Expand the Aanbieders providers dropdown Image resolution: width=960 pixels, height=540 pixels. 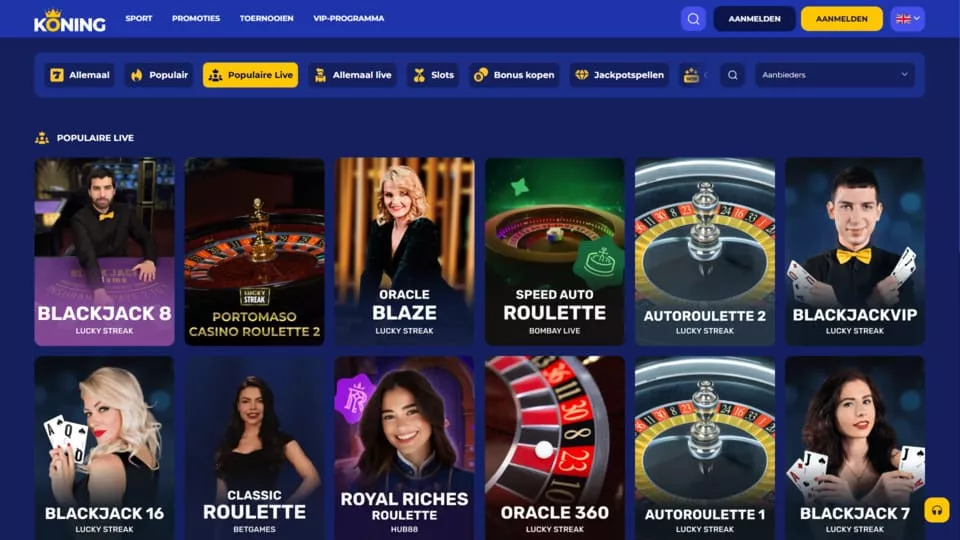point(834,75)
